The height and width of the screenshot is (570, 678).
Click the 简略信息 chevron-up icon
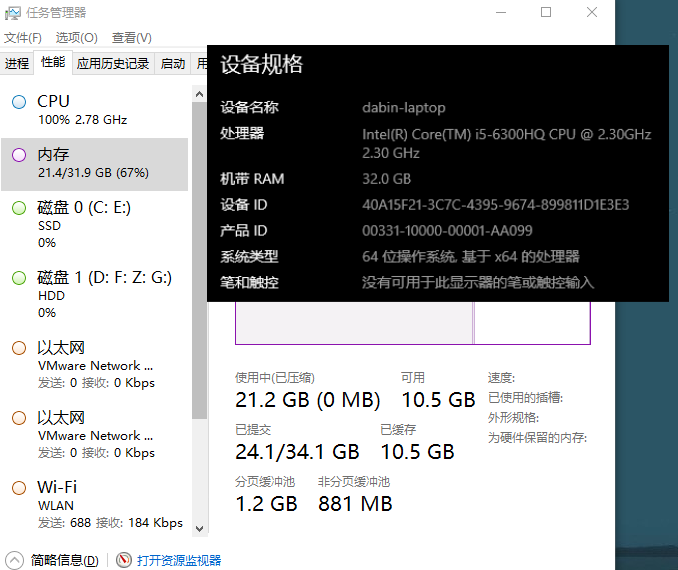(15, 561)
